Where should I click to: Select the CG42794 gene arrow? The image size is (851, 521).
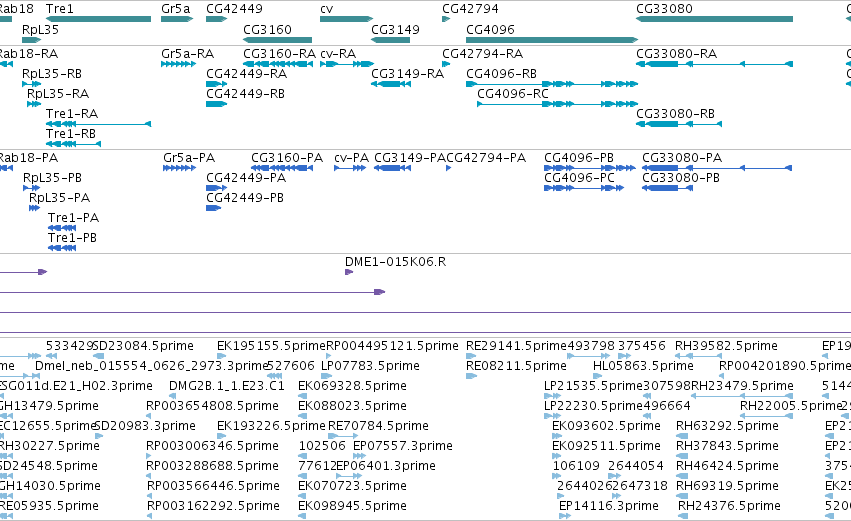coord(446,19)
